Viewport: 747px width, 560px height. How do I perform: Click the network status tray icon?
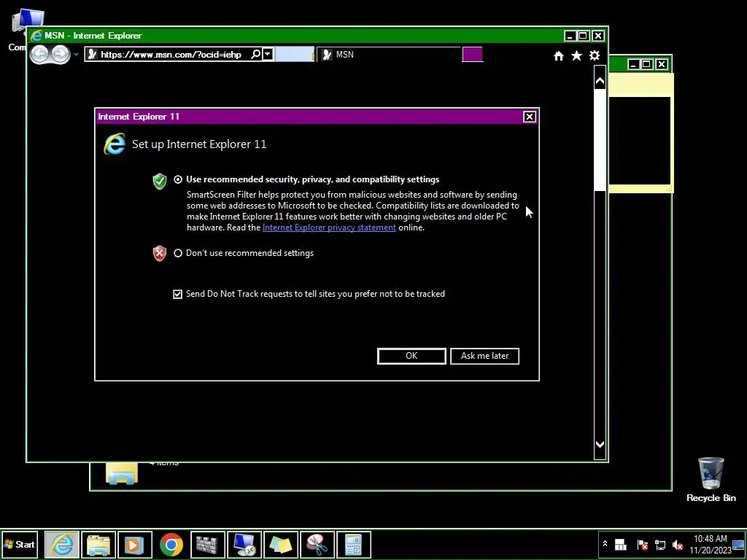(659, 544)
